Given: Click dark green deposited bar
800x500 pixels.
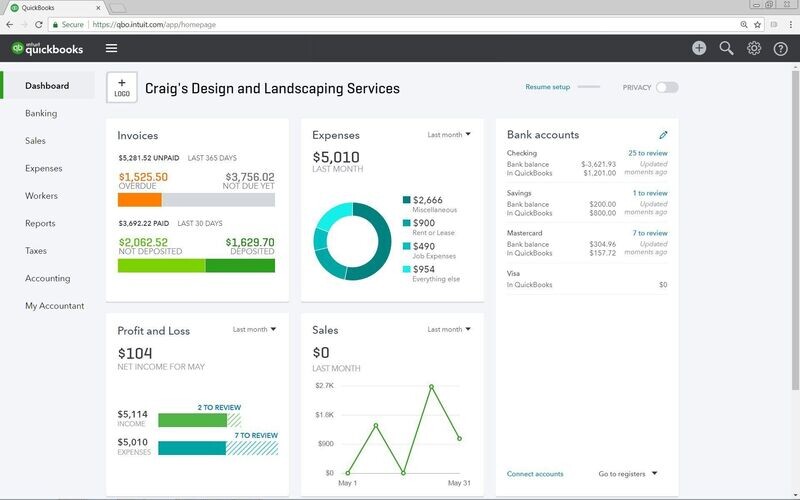Looking at the screenshot, I should [x=240, y=265].
